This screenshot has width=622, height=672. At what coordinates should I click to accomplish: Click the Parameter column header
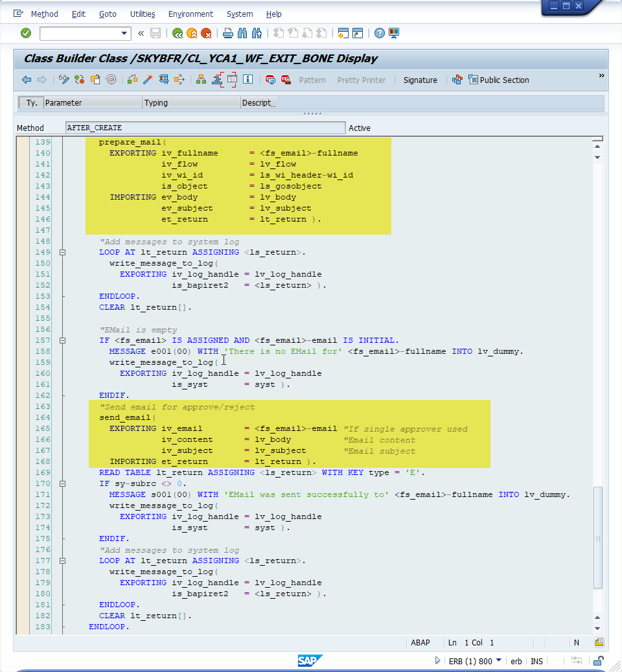93,103
